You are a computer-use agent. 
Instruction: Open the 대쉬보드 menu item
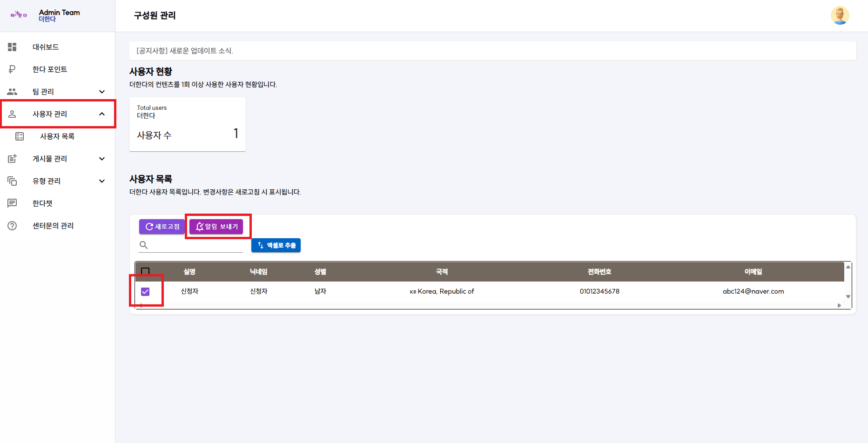(57, 47)
